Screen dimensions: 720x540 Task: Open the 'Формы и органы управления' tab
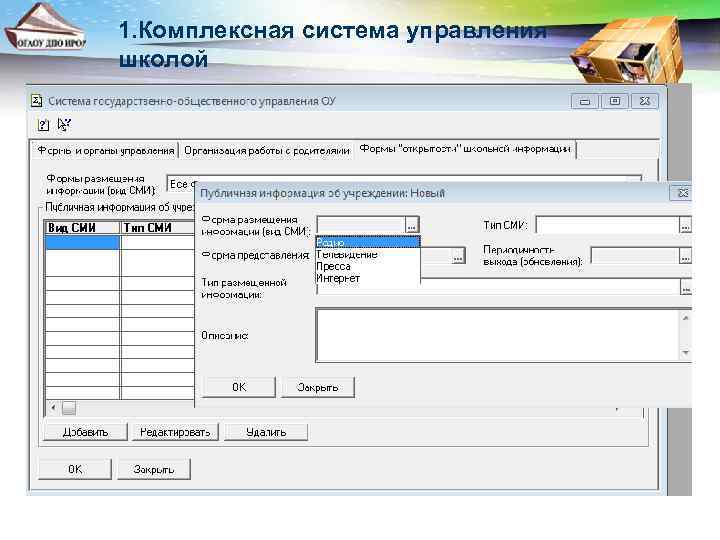[x=106, y=151]
